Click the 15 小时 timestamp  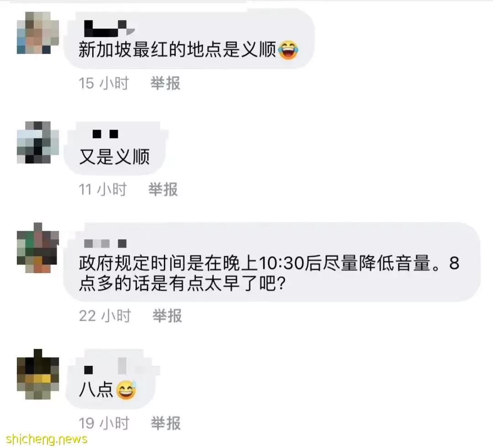104,84
